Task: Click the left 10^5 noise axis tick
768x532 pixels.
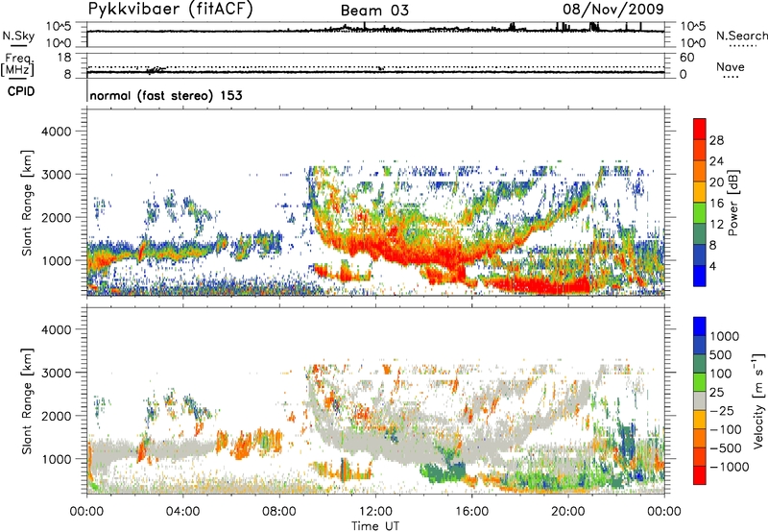Action: [x=59, y=26]
